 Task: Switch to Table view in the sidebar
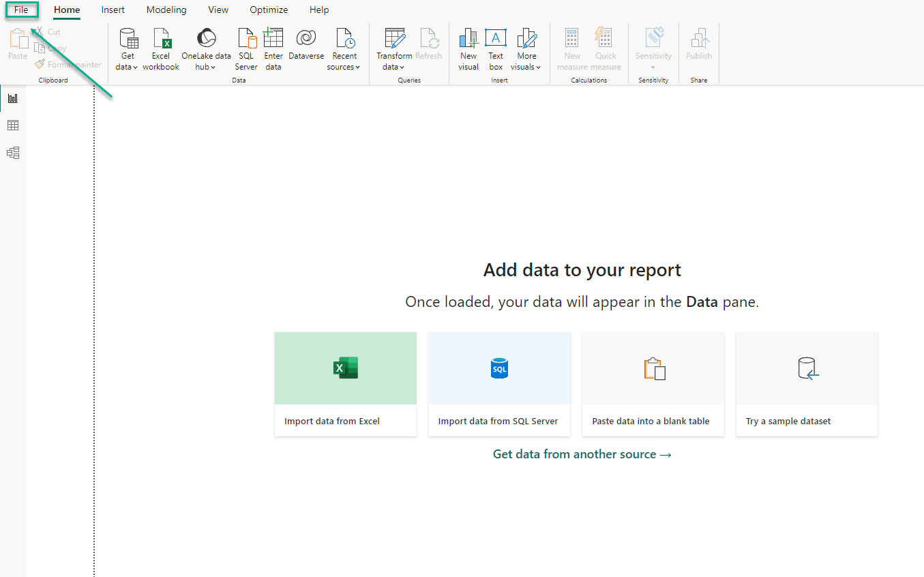12,125
